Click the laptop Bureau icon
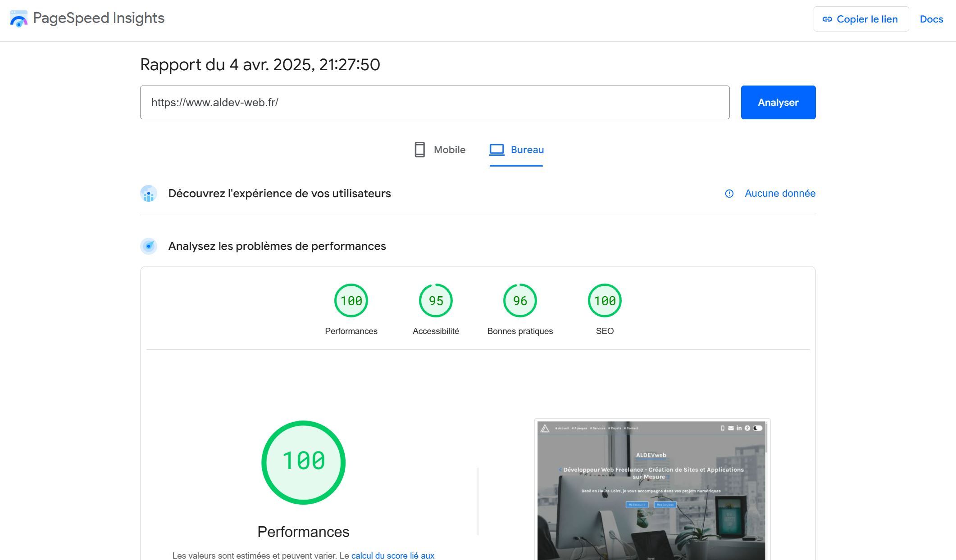956x560 pixels. tap(496, 149)
